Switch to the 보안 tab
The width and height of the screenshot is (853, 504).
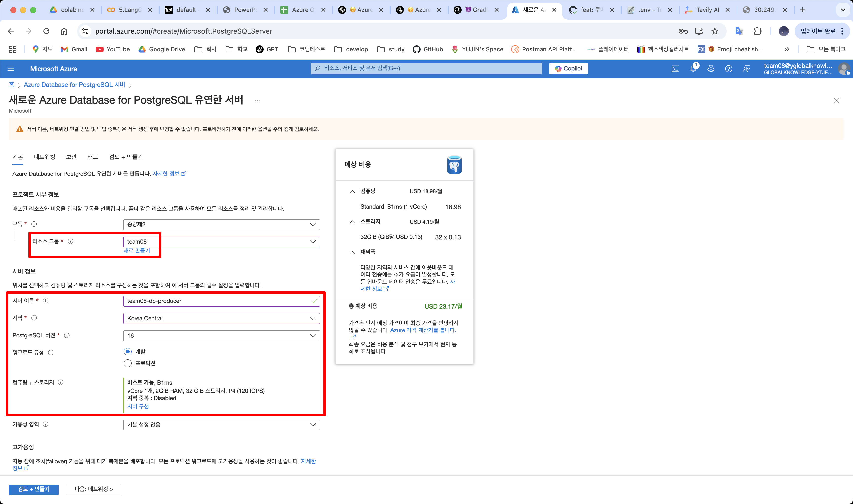click(x=71, y=157)
